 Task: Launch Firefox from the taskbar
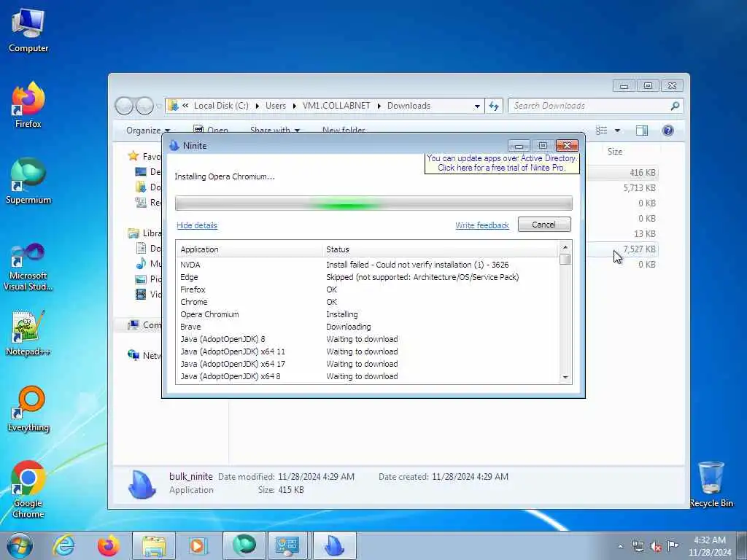point(108,545)
